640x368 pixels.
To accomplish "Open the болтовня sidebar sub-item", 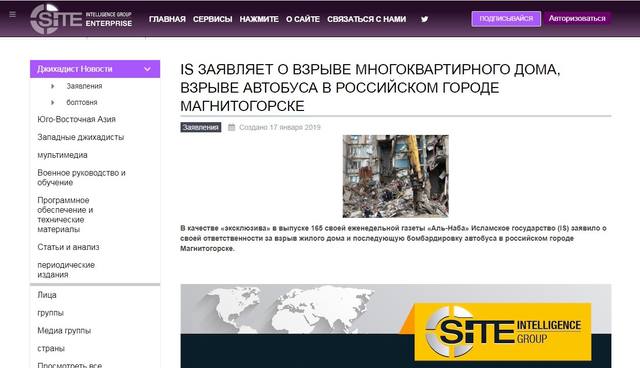I will point(82,102).
